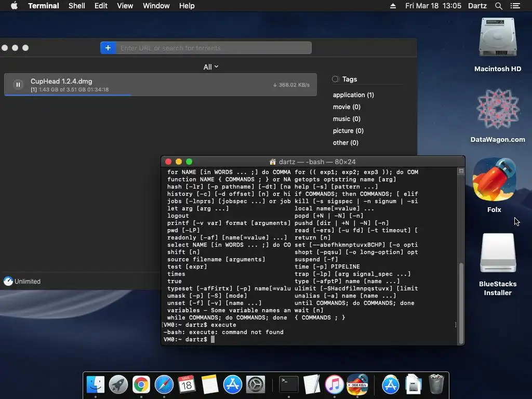Filter by movie (0) tag
The height and width of the screenshot is (399, 532).
coord(347,107)
